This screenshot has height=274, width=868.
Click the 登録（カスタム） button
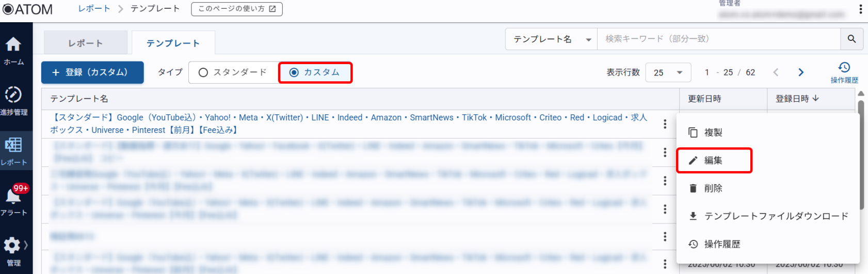92,72
